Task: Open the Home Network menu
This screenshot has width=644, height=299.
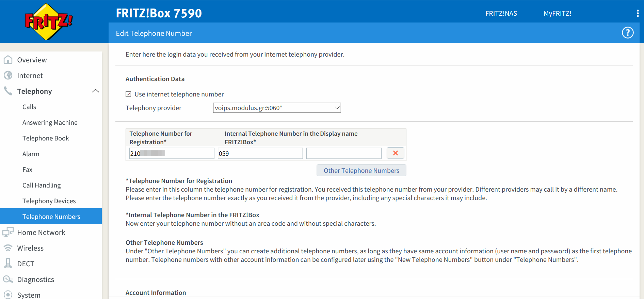Action: [x=41, y=233]
